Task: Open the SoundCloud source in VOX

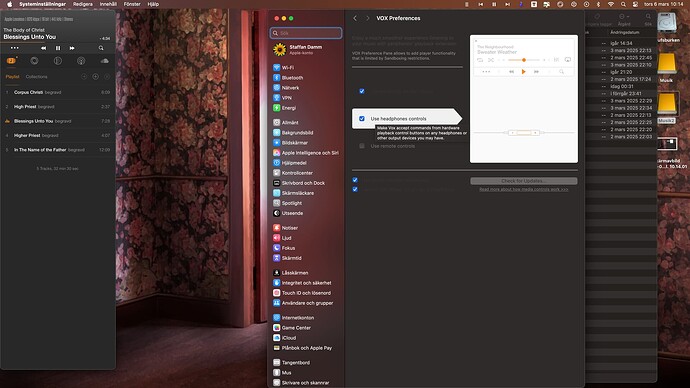Action: click(104, 61)
